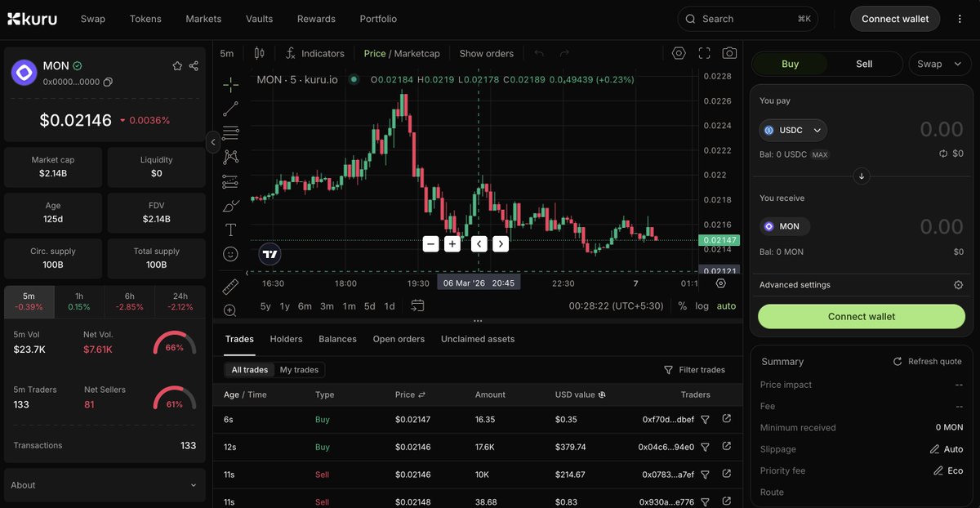Click the share icon next to MON
This screenshot has height=508, width=980.
[194, 66]
